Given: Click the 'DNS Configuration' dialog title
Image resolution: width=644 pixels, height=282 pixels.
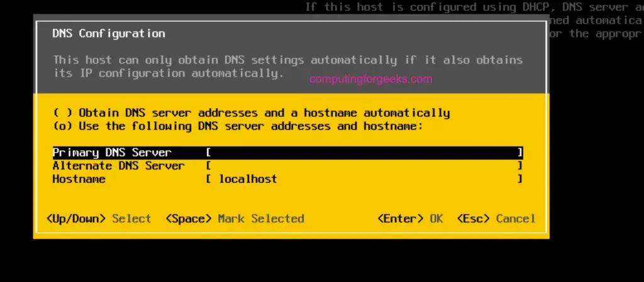Looking at the screenshot, I should click(109, 33).
